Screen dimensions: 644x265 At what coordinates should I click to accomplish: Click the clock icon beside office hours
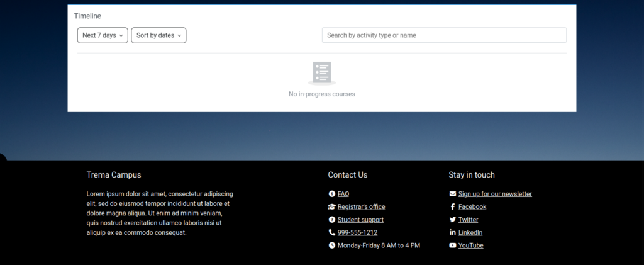pos(331,245)
